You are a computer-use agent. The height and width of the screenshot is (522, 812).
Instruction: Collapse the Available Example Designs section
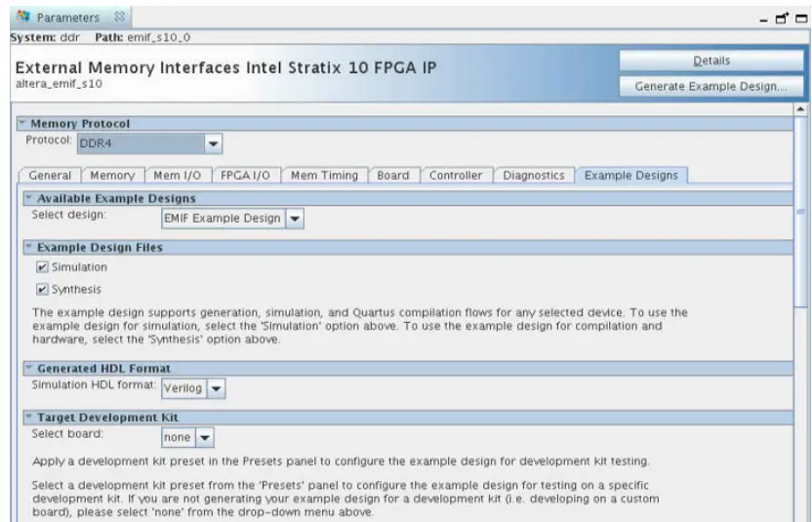point(29,198)
